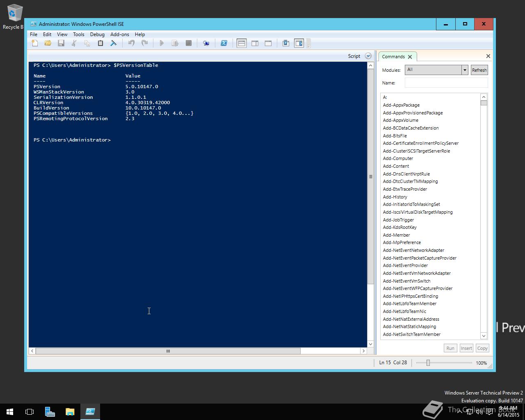This screenshot has width=525, height=420.
Task: Click the Name input field
Action: coord(446,83)
